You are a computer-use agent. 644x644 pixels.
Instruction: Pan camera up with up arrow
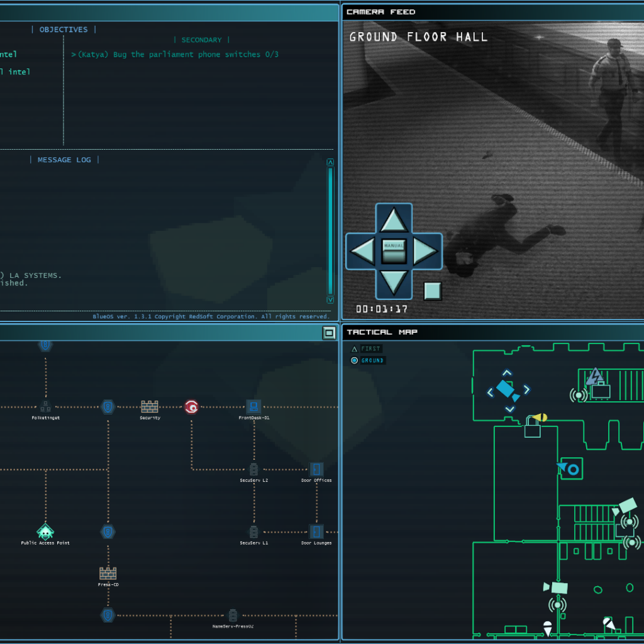pos(394,221)
